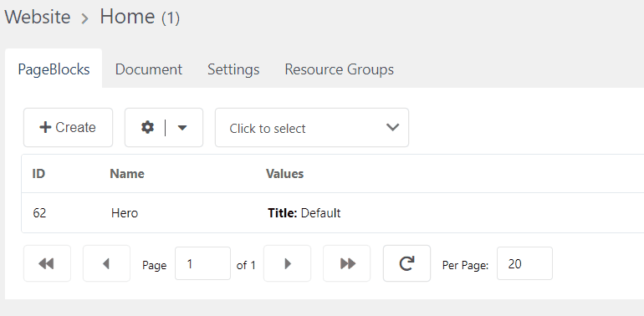
Task: Sort by the Name column header
Action: (127, 174)
